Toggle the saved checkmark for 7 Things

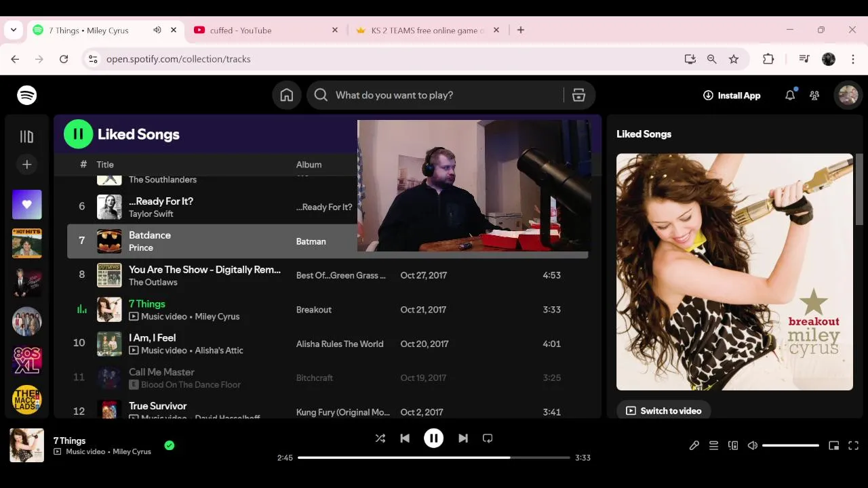pos(170,445)
